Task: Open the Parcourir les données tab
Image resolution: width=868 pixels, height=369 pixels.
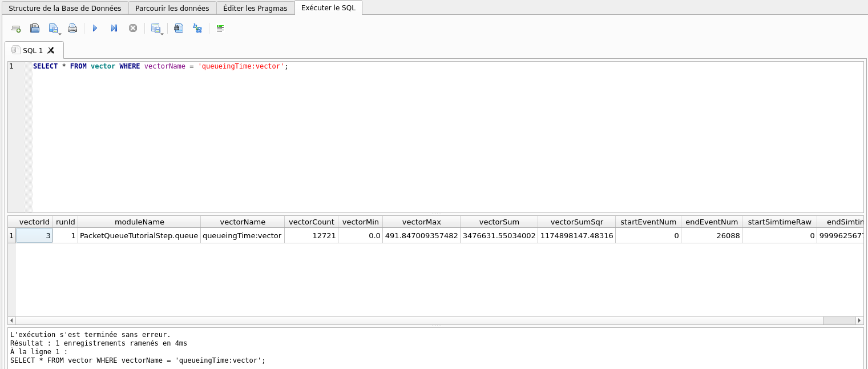Action: (172, 8)
